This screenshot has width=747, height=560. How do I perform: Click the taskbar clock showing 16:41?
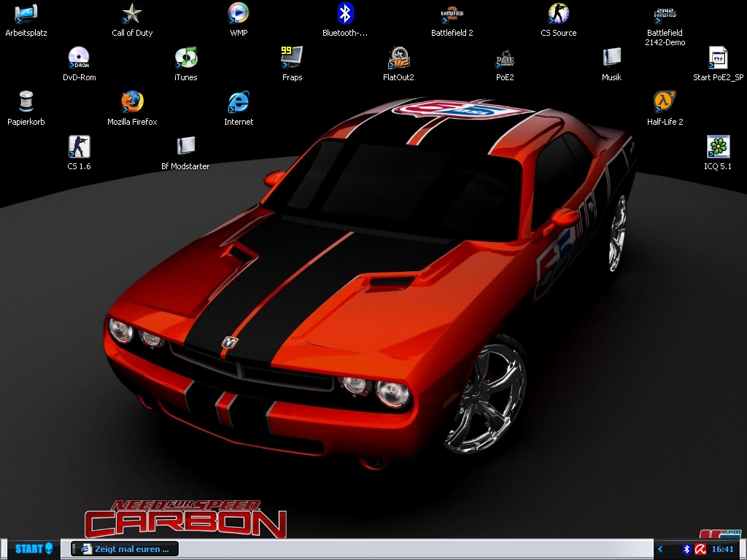(x=722, y=549)
